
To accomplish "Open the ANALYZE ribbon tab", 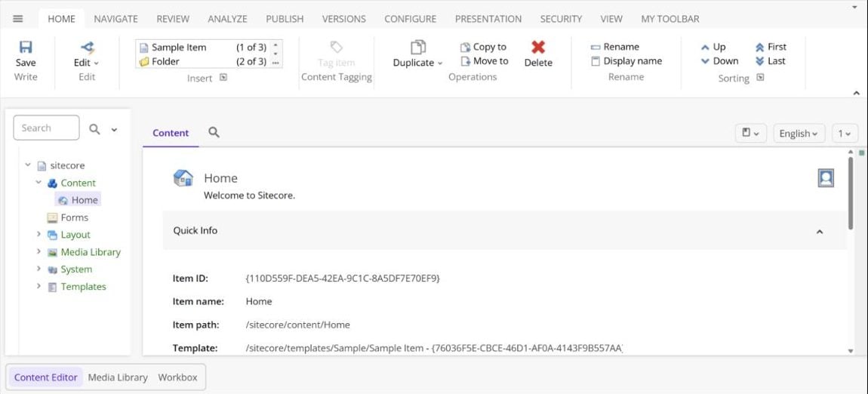I will 227,19.
